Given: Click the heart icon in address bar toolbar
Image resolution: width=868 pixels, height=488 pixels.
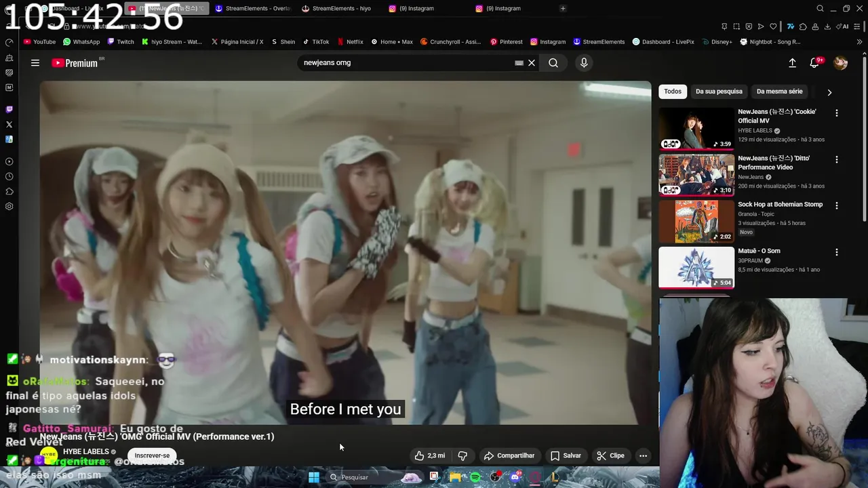Looking at the screenshot, I should (x=772, y=26).
